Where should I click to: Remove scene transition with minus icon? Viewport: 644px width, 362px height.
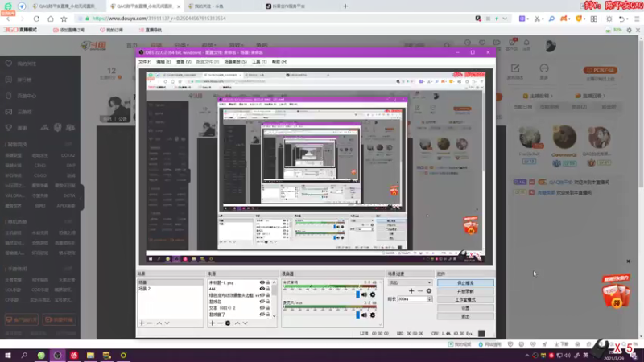point(419,291)
